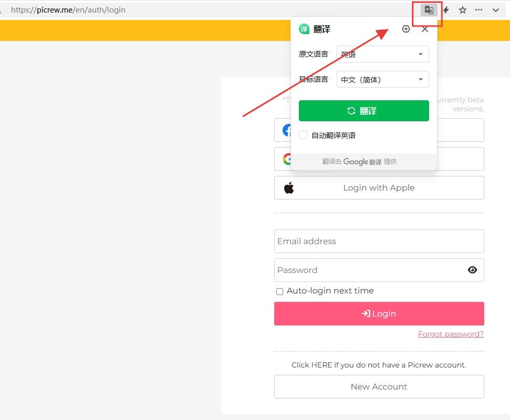Viewport: 510px width, 420px height.
Task: Open the translate icon in the address bar
Action: (x=429, y=10)
